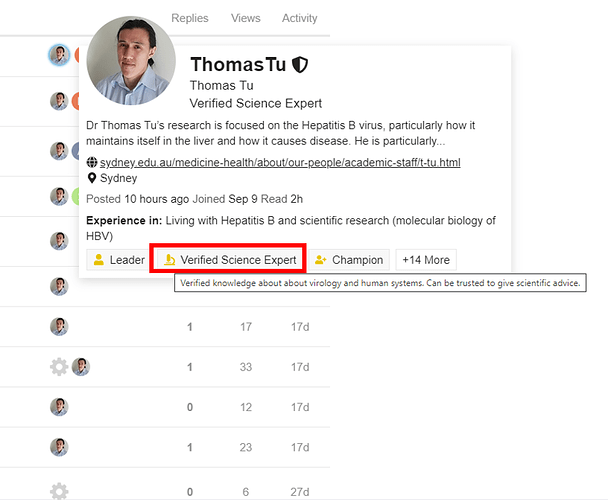Screen dimensions: 608x500
Task: Click the avatar in the 17-views row
Action: 59,327
